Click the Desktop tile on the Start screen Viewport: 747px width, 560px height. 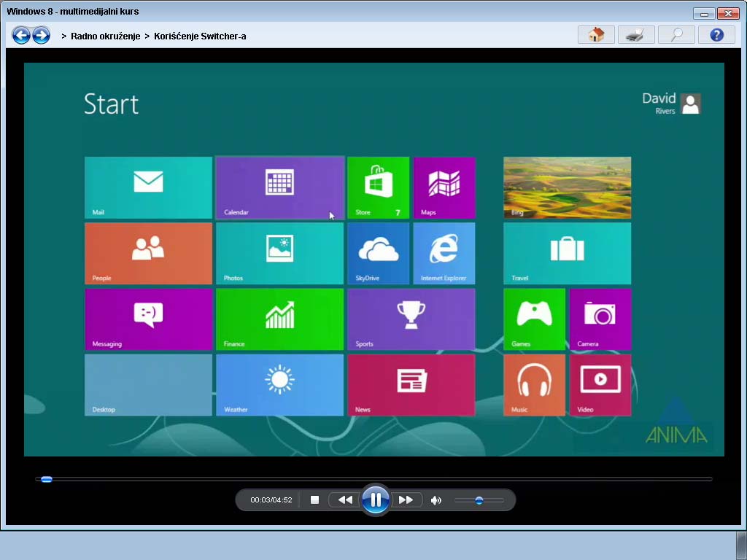click(x=147, y=384)
